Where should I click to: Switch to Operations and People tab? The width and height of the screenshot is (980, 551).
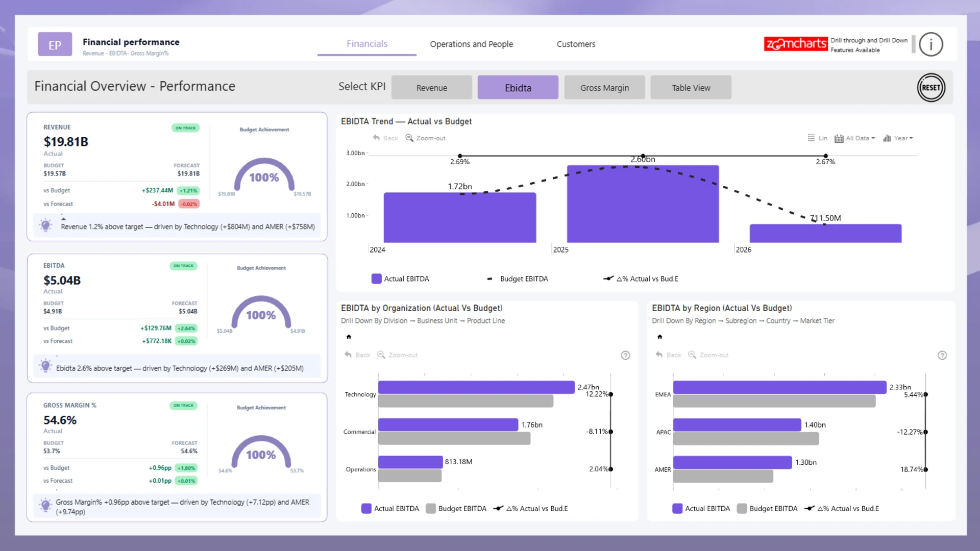pos(471,44)
